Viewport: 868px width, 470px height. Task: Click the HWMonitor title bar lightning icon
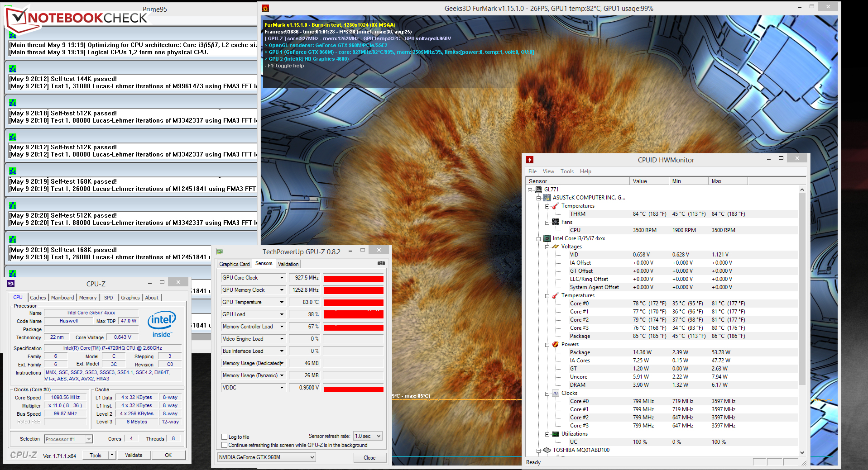click(530, 160)
